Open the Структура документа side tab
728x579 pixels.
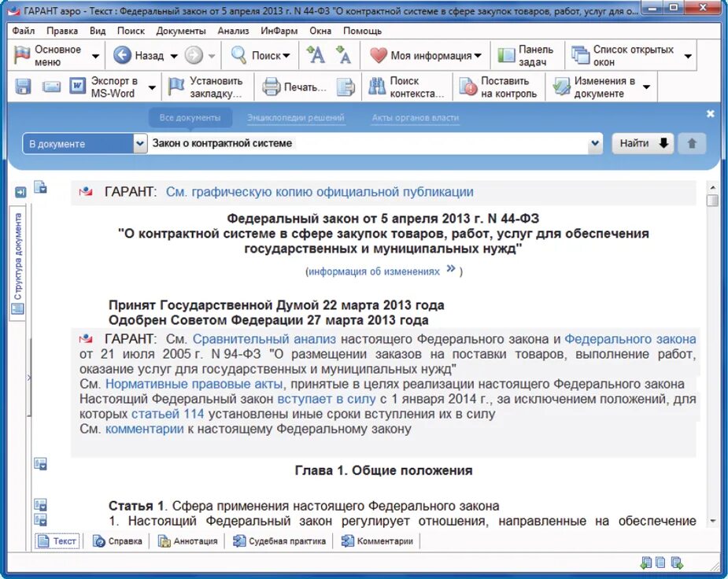[17, 263]
